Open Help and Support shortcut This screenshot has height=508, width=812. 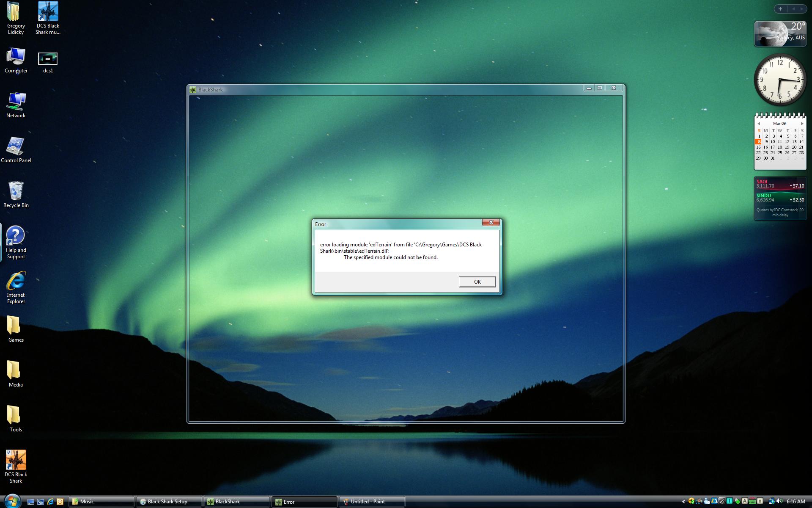pos(16,242)
